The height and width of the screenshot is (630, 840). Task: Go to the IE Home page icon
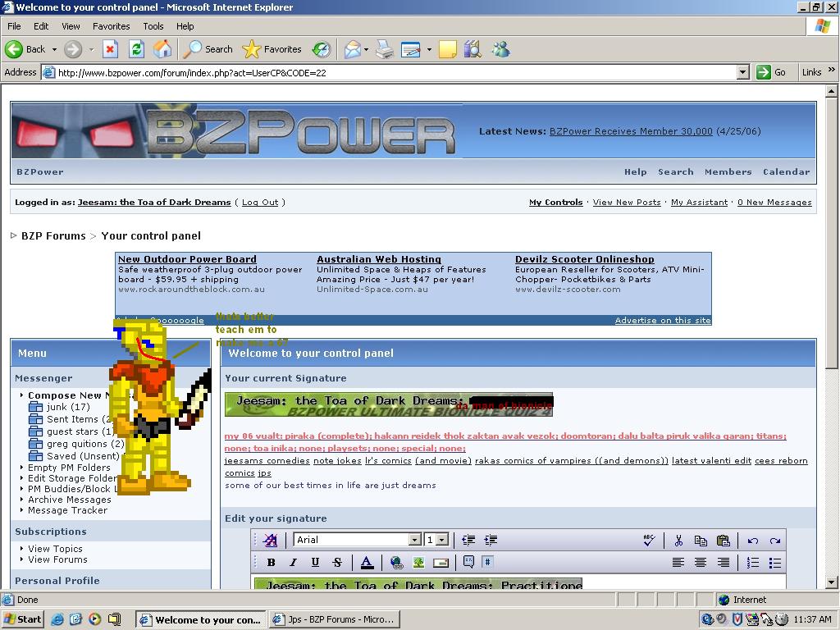pyautogui.click(x=162, y=49)
